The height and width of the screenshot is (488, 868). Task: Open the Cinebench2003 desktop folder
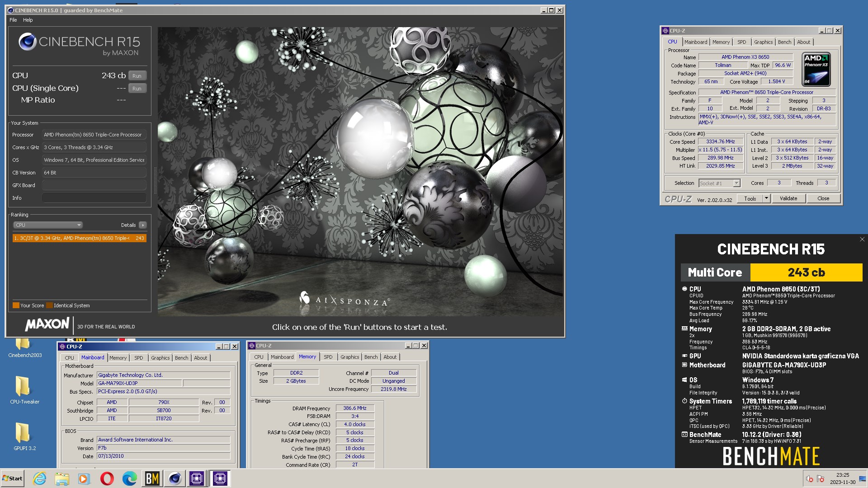[25, 348]
